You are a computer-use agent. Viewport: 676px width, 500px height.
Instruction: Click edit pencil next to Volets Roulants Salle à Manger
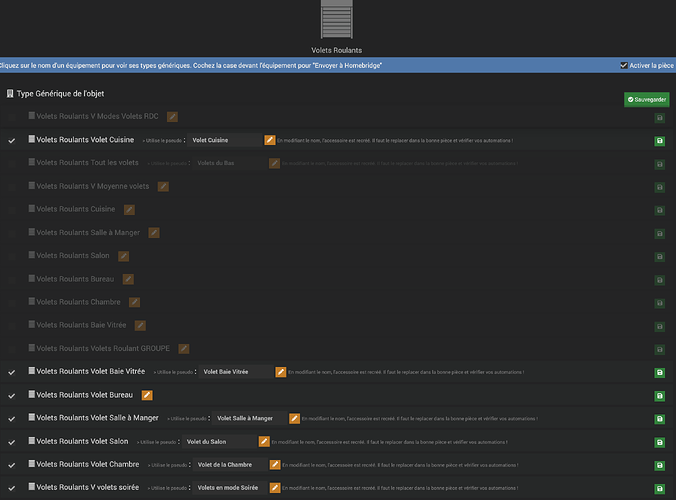pos(154,233)
